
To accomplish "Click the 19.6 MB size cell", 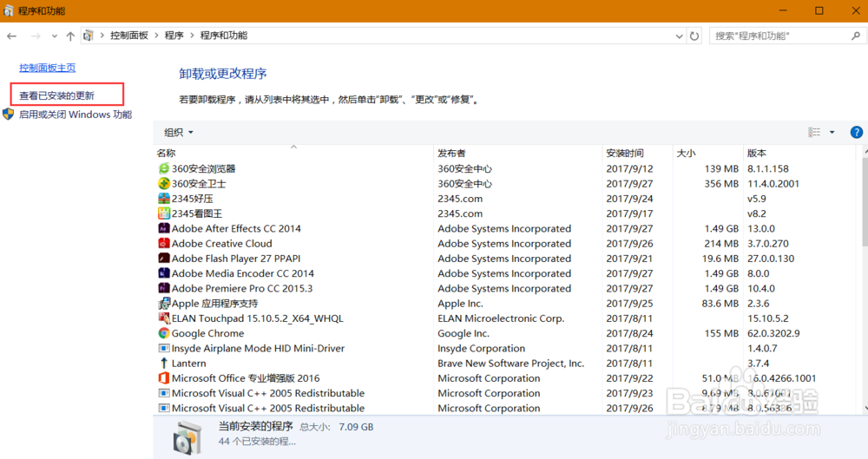I will [x=720, y=259].
